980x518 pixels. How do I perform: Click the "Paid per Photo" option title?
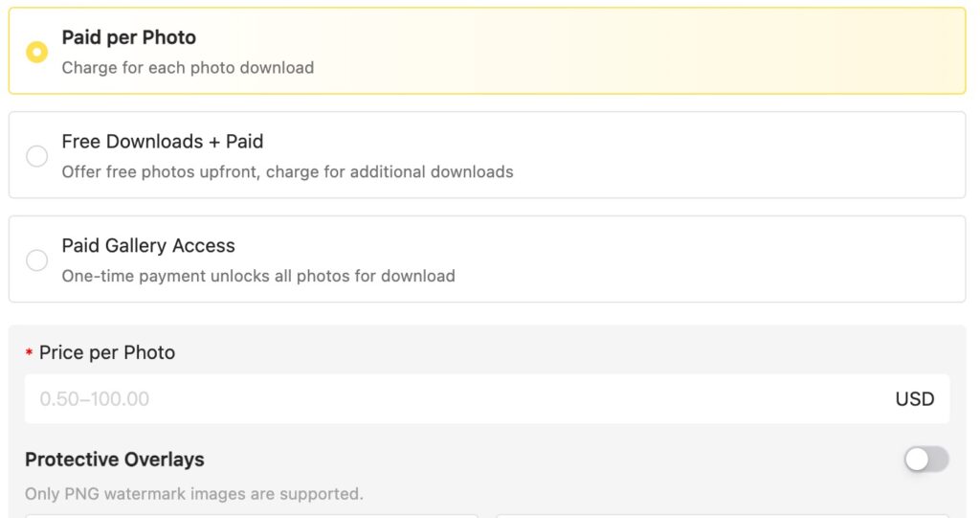pyautogui.click(x=128, y=37)
